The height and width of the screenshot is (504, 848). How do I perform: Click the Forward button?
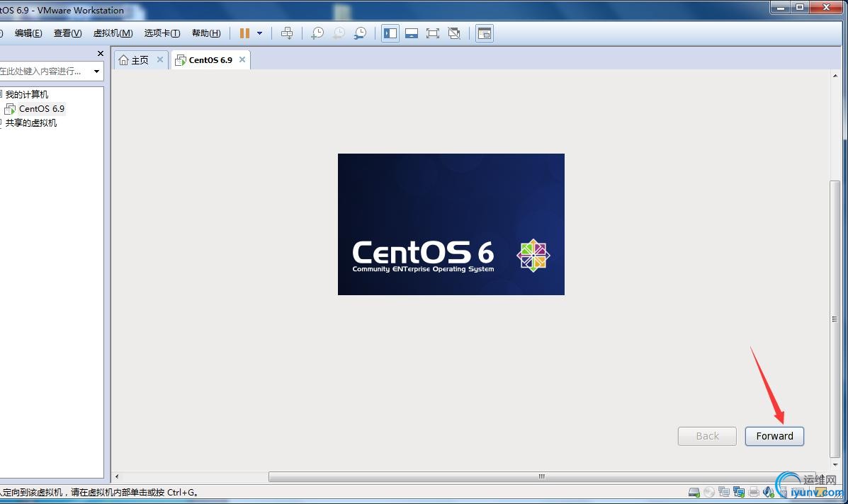pyautogui.click(x=774, y=437)
